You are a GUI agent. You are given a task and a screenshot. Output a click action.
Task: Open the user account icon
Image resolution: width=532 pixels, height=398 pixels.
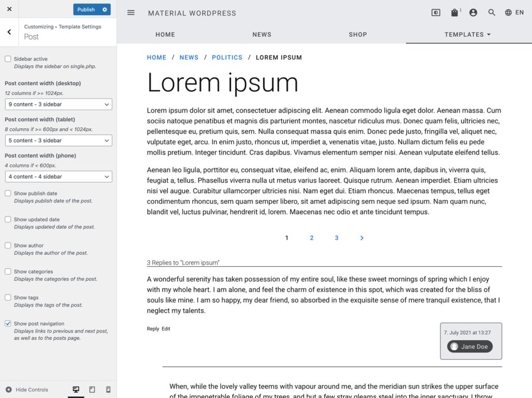point(473,12)
